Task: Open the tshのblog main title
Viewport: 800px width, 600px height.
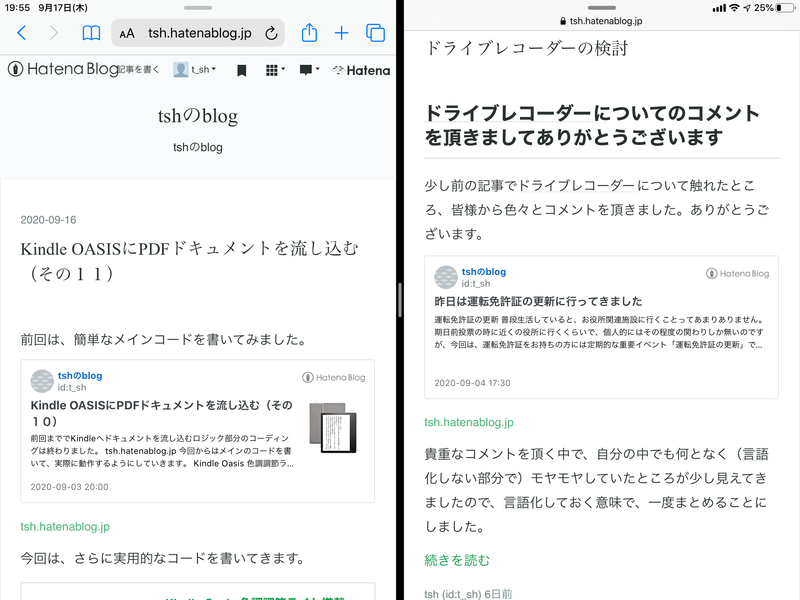Action: [x=198, y=116]
